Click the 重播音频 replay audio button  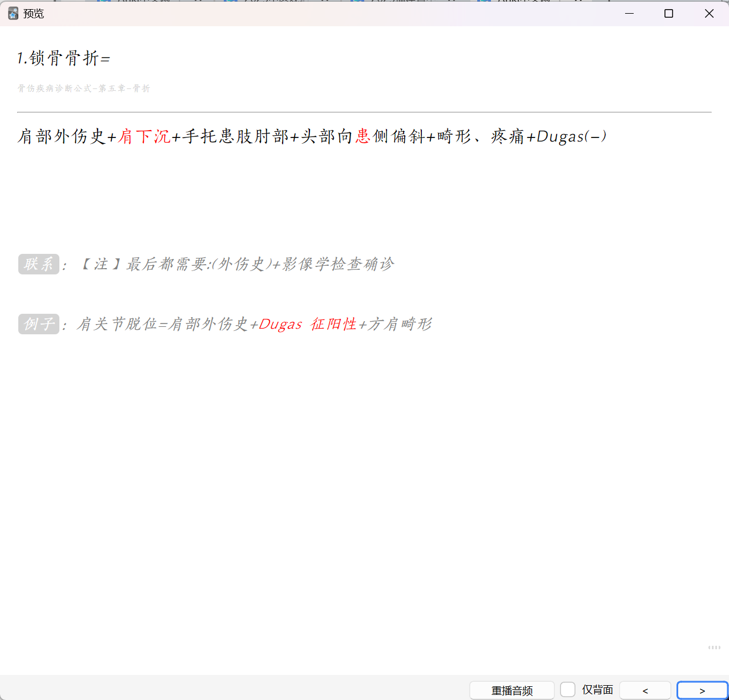click(x=512, y=690)
